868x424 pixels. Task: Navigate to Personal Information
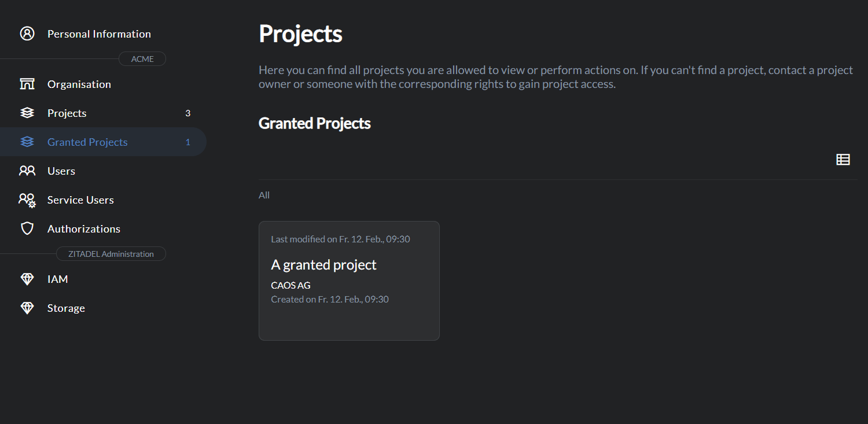pos(99,34)
